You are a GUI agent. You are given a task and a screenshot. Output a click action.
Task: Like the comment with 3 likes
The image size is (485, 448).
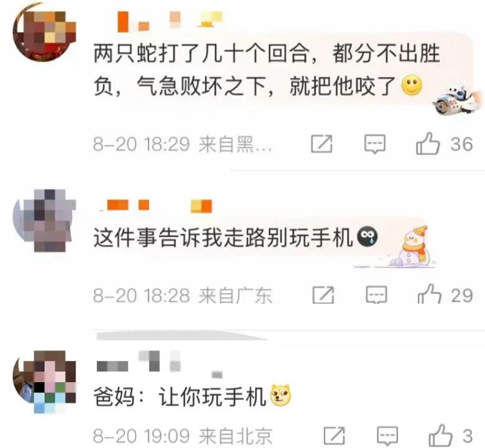[x=440, y=436]
